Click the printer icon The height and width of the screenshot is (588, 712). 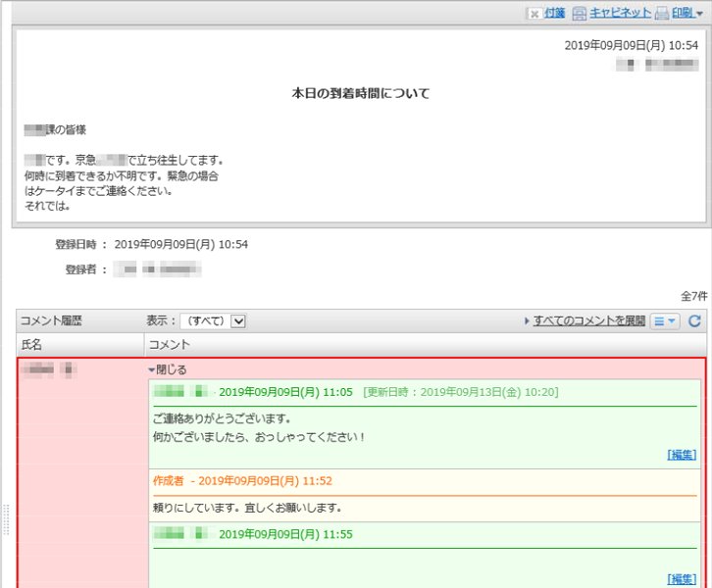pos(662,14)
